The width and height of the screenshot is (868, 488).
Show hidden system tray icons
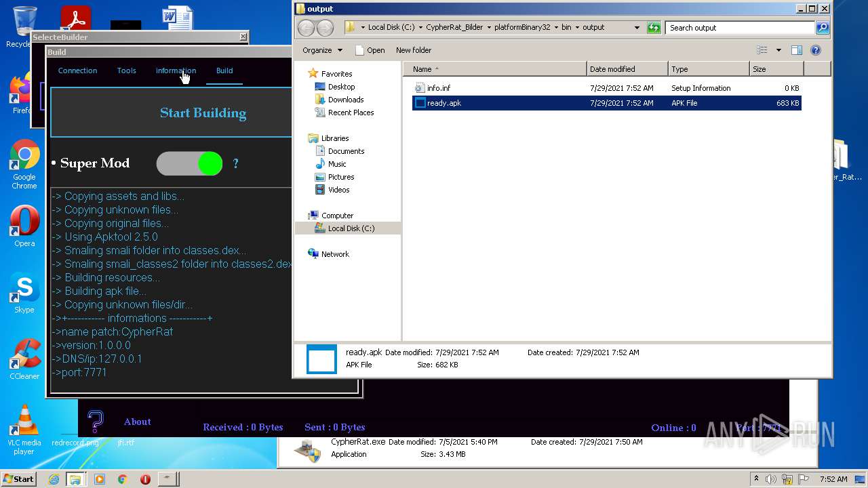pyautogui.click(x=756, y=479)
